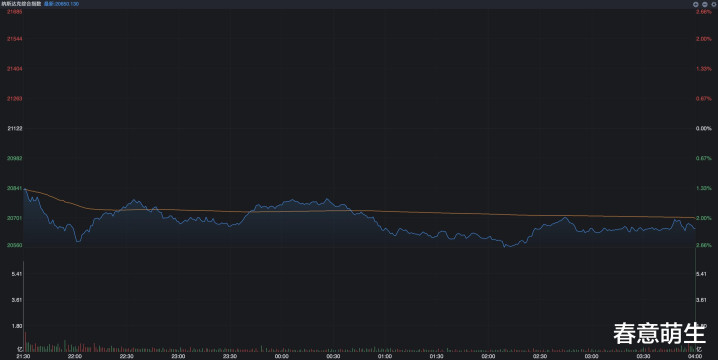Select the 纳斯达克综合指数 chart title

[21, 4]
